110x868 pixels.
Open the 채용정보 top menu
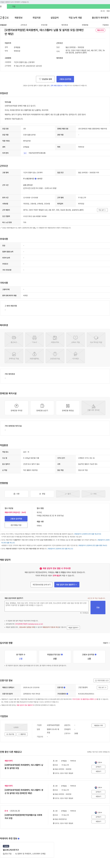point(18,18)
